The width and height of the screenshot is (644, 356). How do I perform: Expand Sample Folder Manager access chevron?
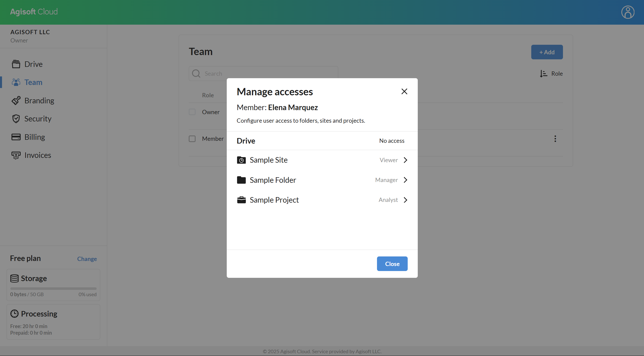(x=405, y=180)
